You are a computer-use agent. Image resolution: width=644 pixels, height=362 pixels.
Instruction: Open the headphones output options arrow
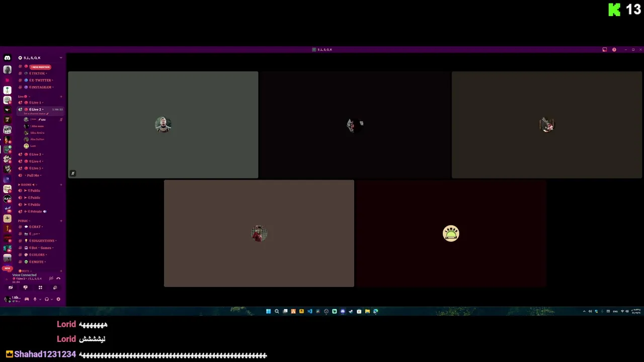(51, 299)
